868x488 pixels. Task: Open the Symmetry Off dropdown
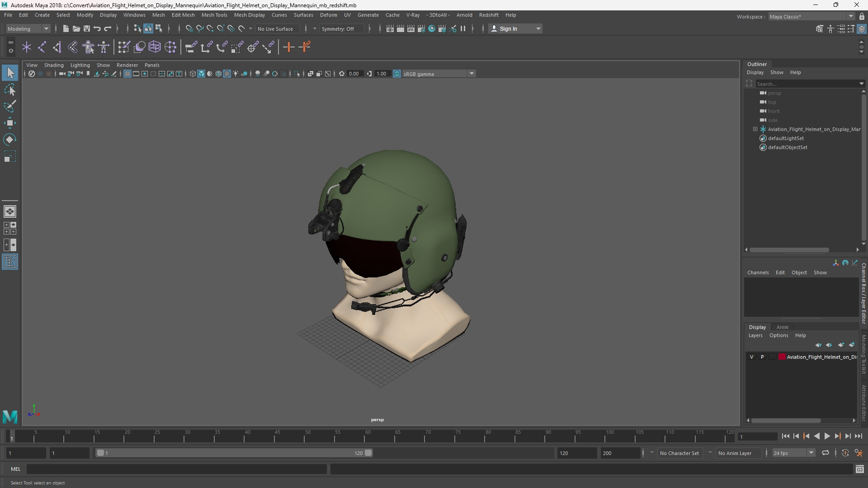click(x=343, y=28)
